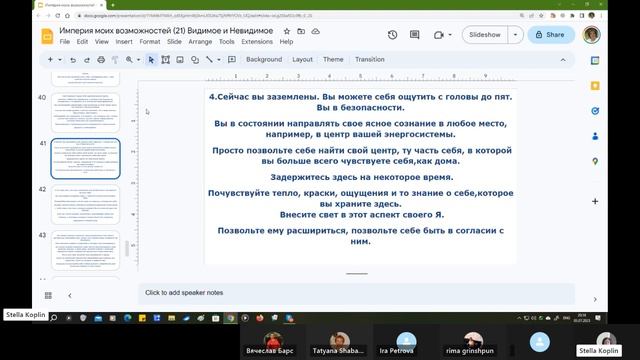Open version history clock icon

click(392, 35)
